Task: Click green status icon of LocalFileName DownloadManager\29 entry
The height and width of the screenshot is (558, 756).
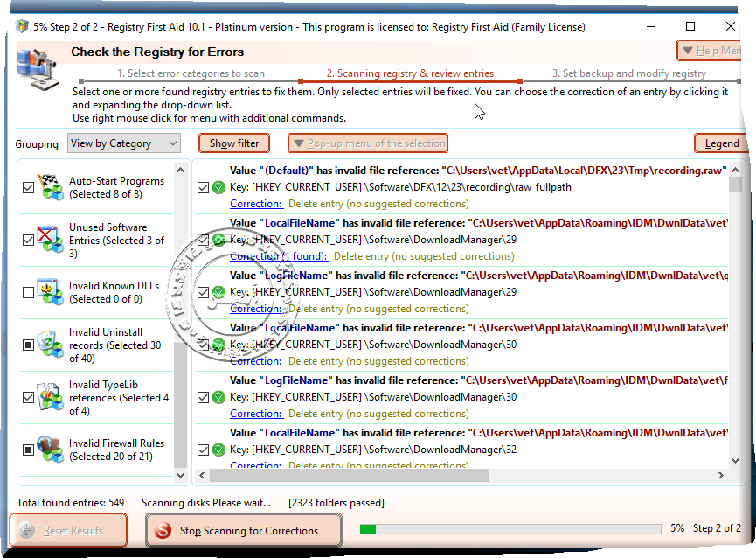Action: pos(218,240)
